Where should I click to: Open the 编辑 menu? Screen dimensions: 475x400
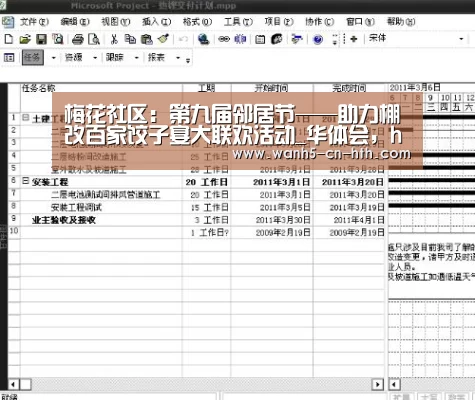click(75, 22)
